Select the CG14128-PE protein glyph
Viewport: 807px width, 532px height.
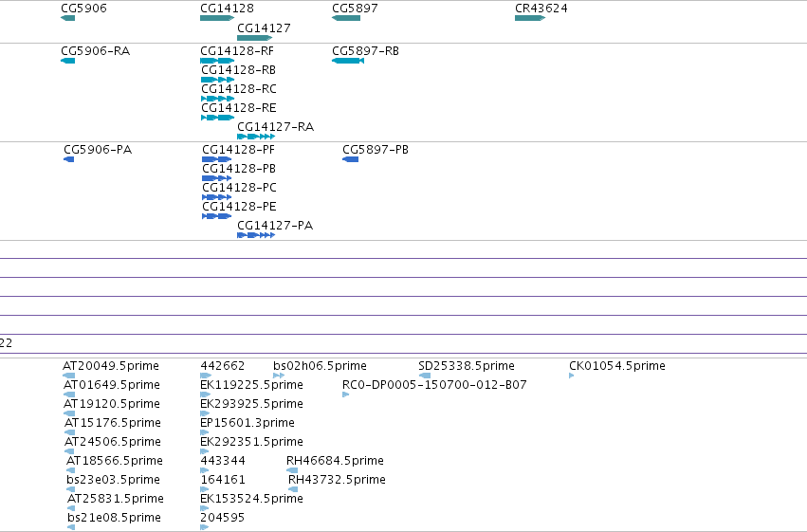[216, 216]
